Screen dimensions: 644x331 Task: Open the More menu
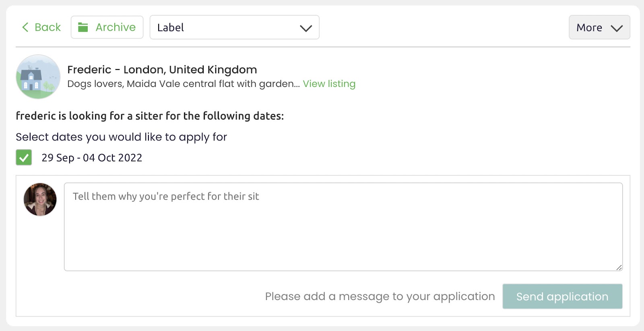[x=589, y=27]
